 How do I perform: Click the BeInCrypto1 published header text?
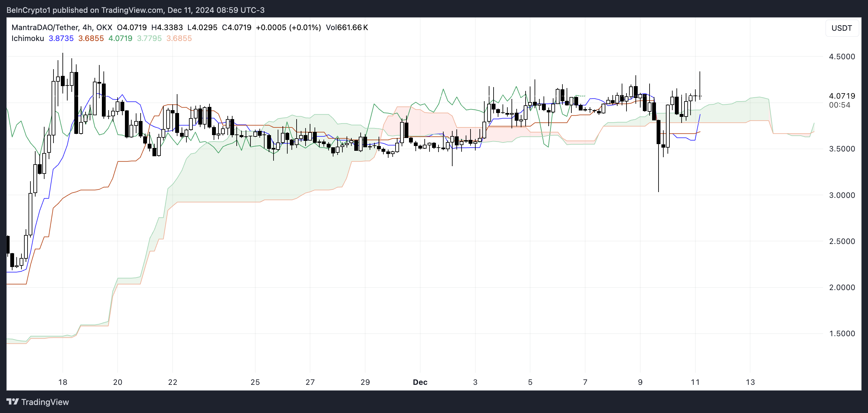(135, 10)
